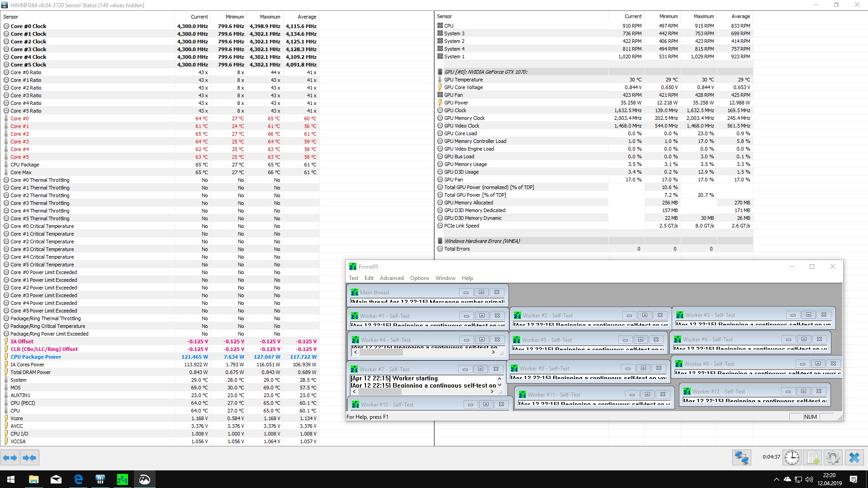Screen dimensions: 868x488
Task: Open the Options menu in Prime95
Action: tap(420, 278)
